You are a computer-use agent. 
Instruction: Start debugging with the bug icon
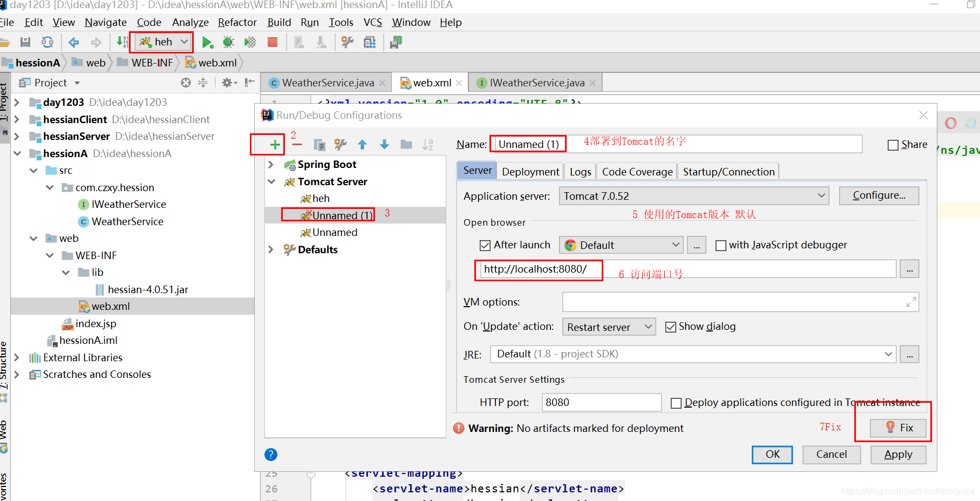point(229,42)
